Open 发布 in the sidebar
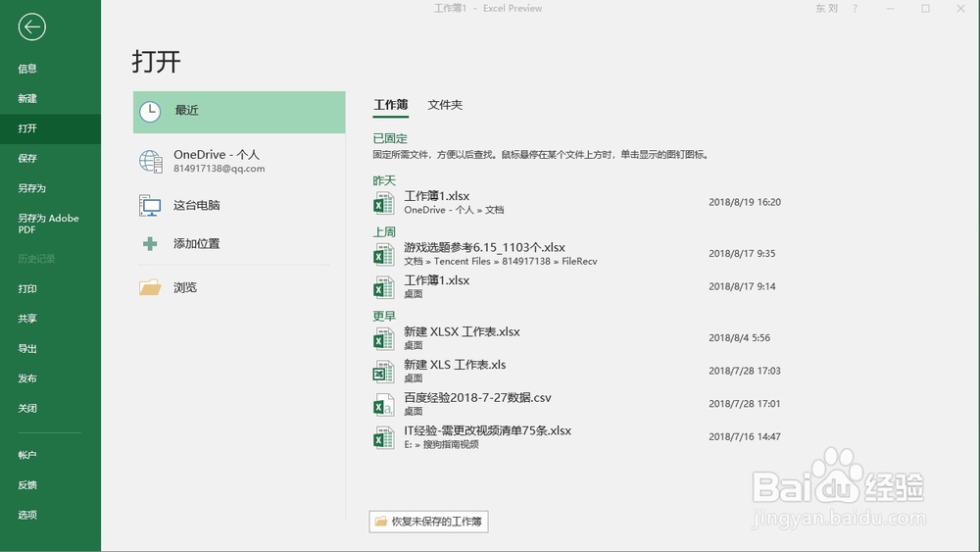This screenshot has height=552, width=980. point(27,378)
